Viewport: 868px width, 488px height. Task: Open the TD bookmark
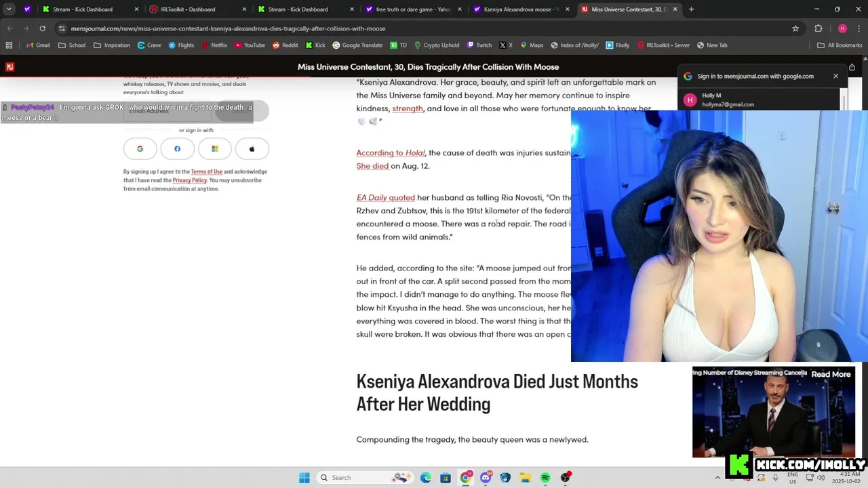[398, 45]
